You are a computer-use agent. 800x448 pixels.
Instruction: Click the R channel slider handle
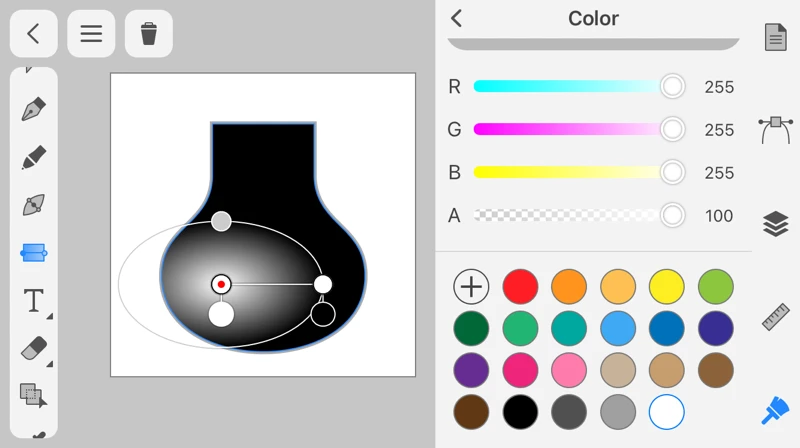[673, 87]
